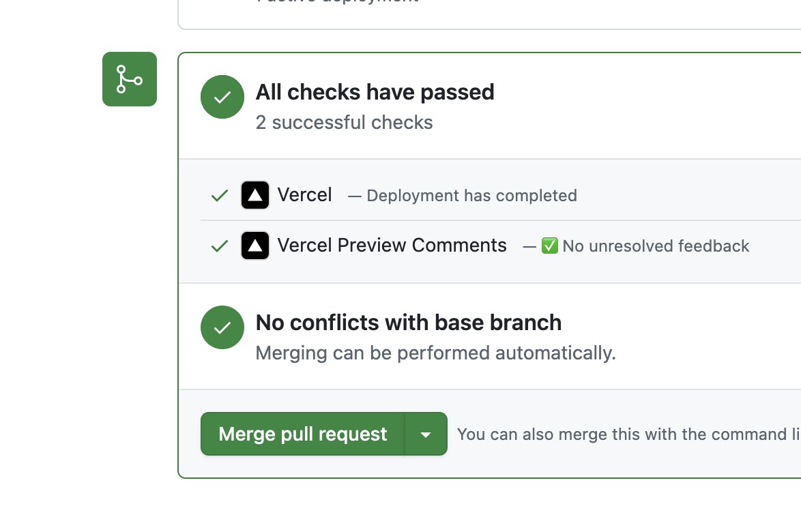Open the Vercel check name
This screenshot has width=801, height=532.
coord(304,194)
